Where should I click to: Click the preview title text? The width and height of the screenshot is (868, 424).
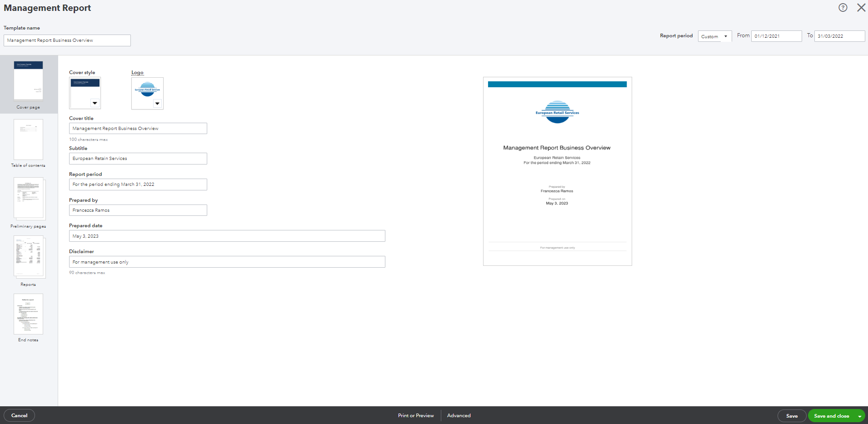tap(557, 148)
